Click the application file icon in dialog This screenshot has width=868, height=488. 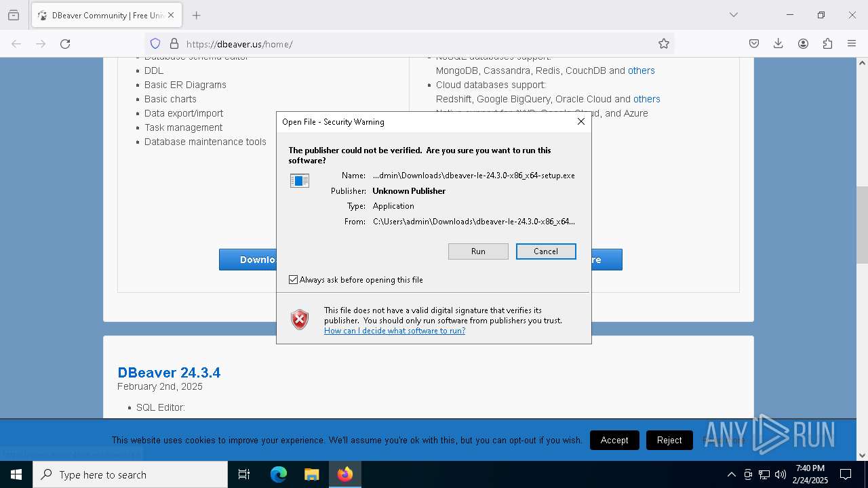(300, 181)
